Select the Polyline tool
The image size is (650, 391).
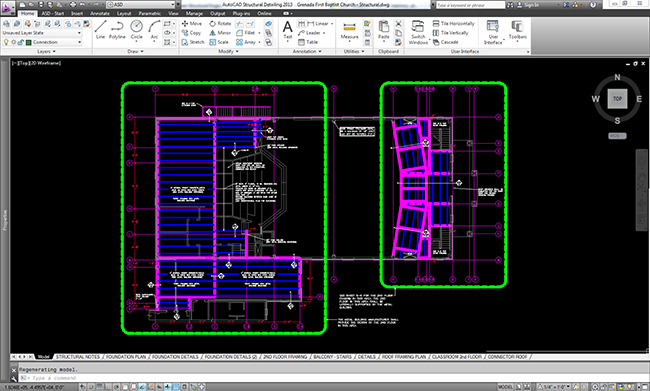click(117, 29)
